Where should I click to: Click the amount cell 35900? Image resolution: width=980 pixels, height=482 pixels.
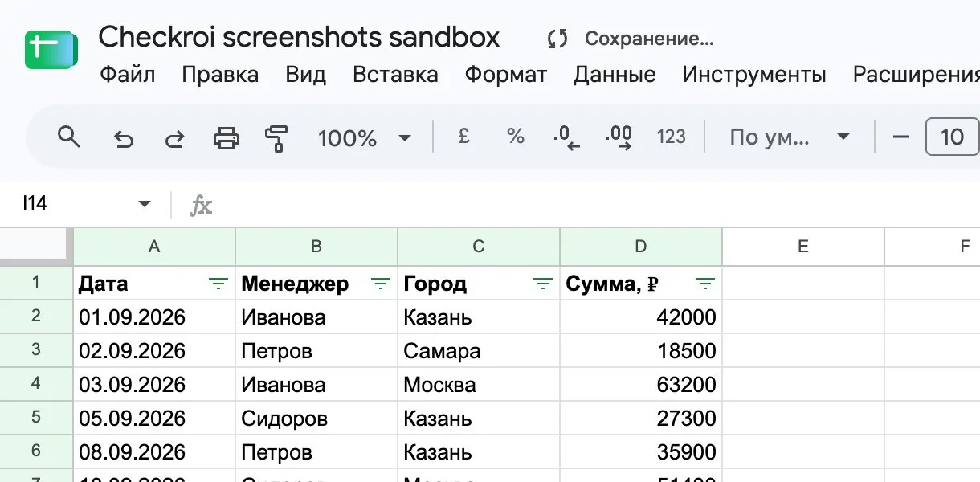click(641, 452)
